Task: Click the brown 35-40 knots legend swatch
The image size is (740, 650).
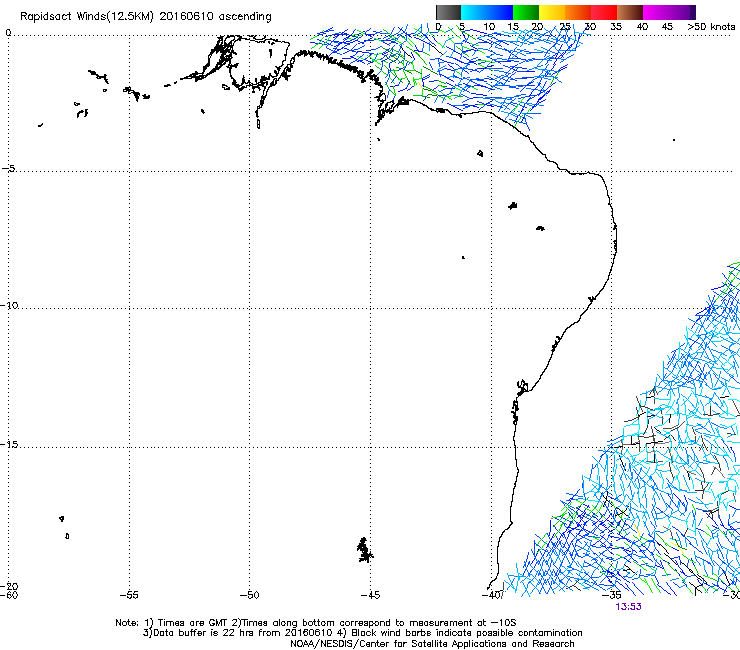Action: (630, 12)
